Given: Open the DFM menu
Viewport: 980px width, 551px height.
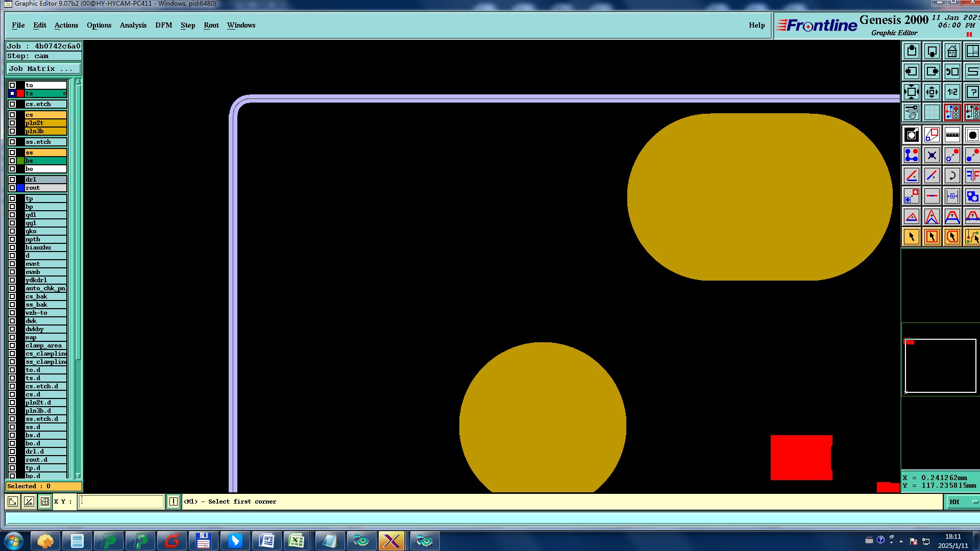Looking at the screenshot, I should click(163, 25).
